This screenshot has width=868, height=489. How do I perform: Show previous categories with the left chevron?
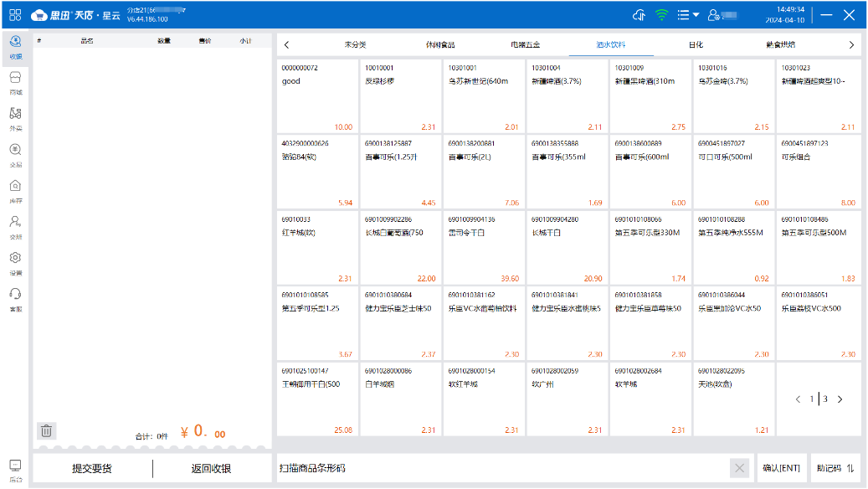point(287,45)
